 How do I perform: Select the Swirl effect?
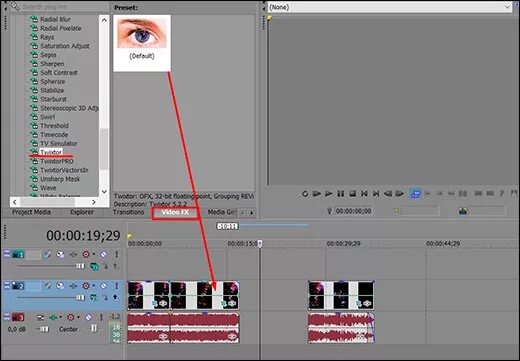pos(47,117)
